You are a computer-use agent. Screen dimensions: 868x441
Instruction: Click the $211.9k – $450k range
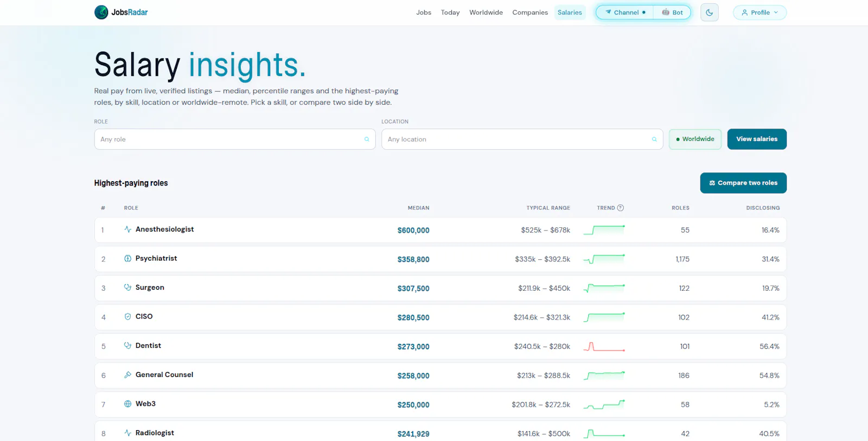pyautogui.click(x=544, y=288)
